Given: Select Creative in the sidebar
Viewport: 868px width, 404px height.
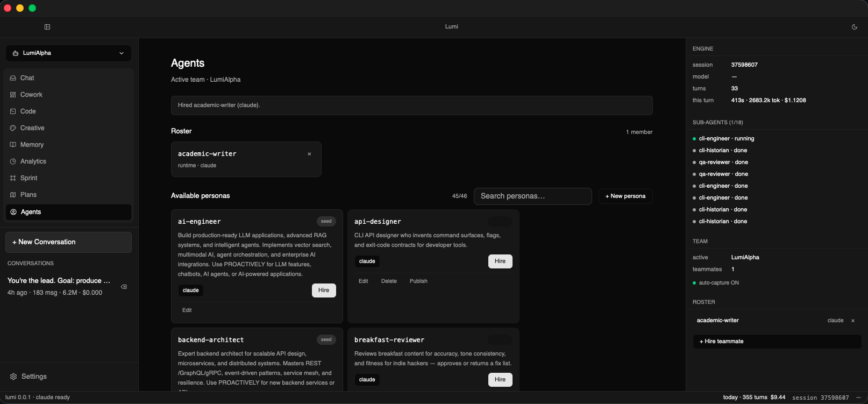Looking at the screenshot, I should tap(68, 128).
